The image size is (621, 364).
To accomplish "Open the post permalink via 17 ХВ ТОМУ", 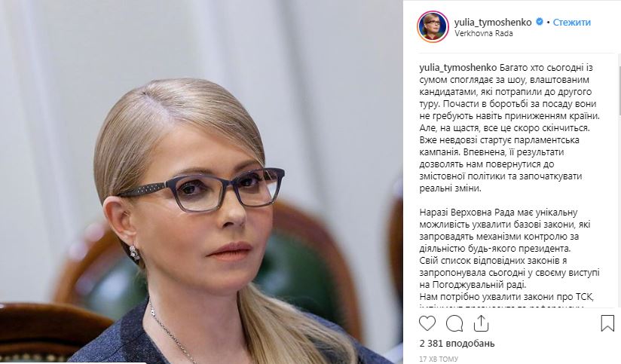I will pos(439,359).
